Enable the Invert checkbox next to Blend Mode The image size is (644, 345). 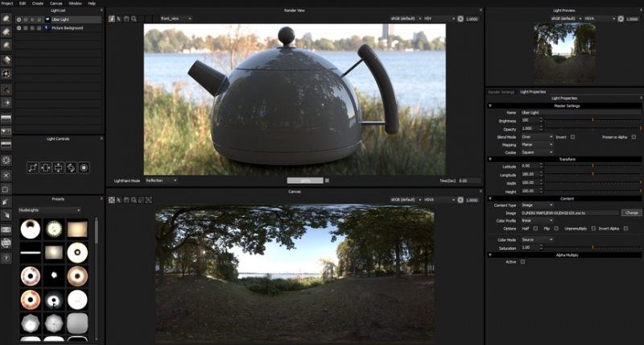pos(572,137)
